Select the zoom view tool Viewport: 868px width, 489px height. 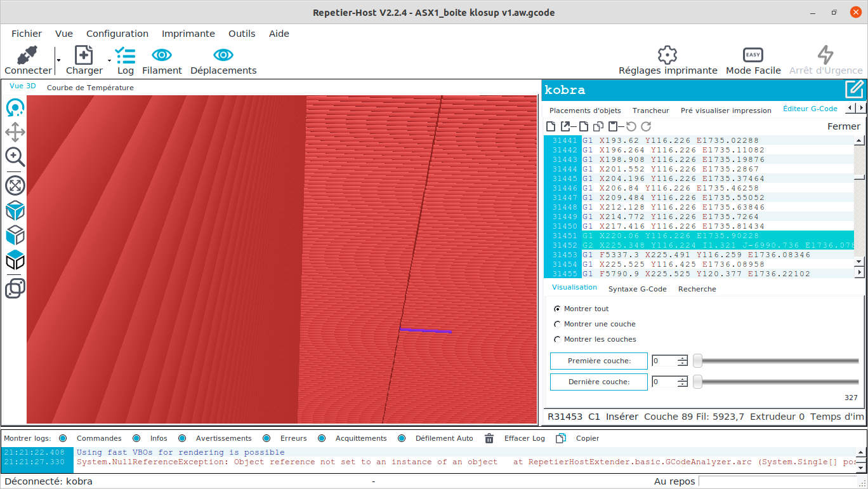[x=15, y=157]
